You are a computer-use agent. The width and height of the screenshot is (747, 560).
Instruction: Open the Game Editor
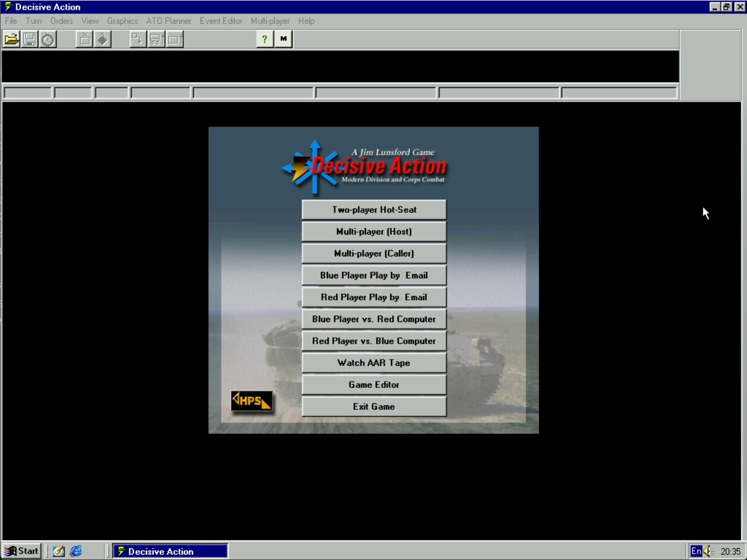(374, 385)
